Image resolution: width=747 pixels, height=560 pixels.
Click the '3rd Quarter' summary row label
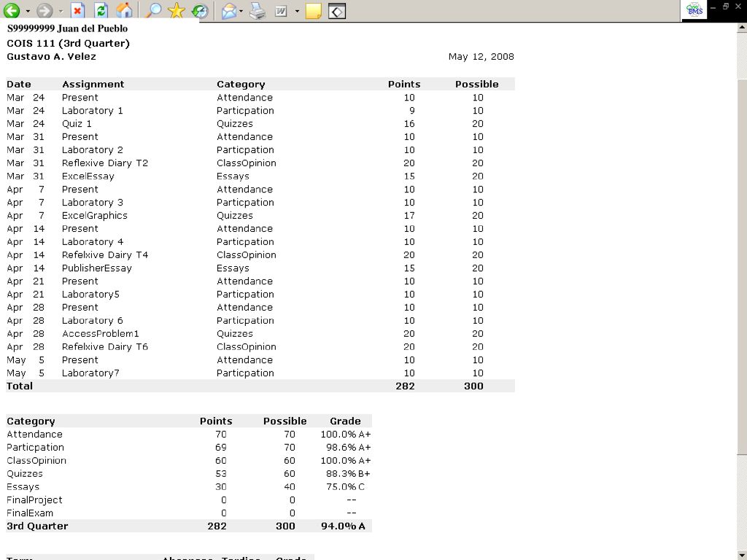[x=37, y=526]
